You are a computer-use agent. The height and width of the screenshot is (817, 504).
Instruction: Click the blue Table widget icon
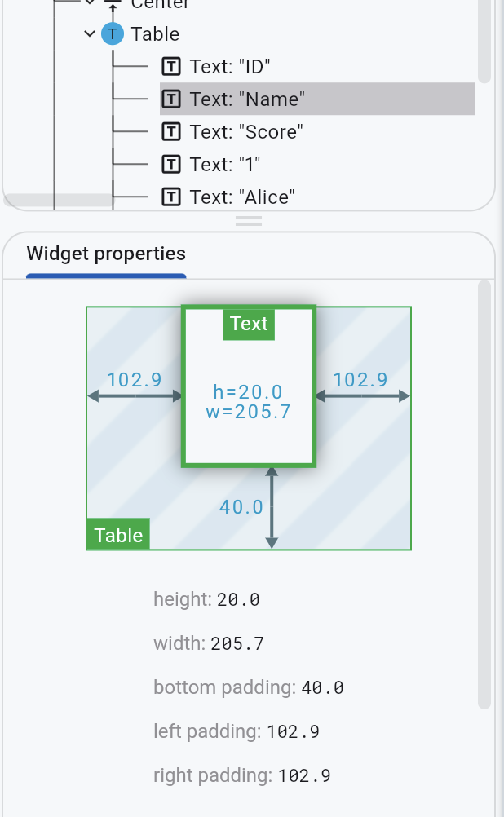[x=113, y=33]
